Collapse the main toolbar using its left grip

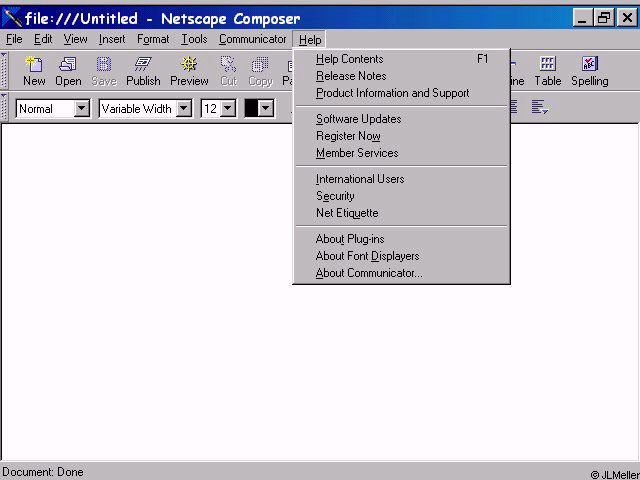point(4,70)
